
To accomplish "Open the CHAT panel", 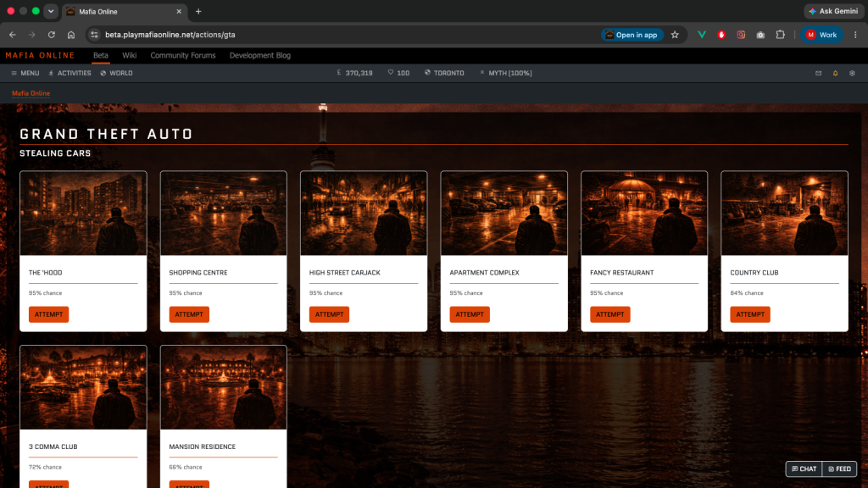I will [804, 469].
